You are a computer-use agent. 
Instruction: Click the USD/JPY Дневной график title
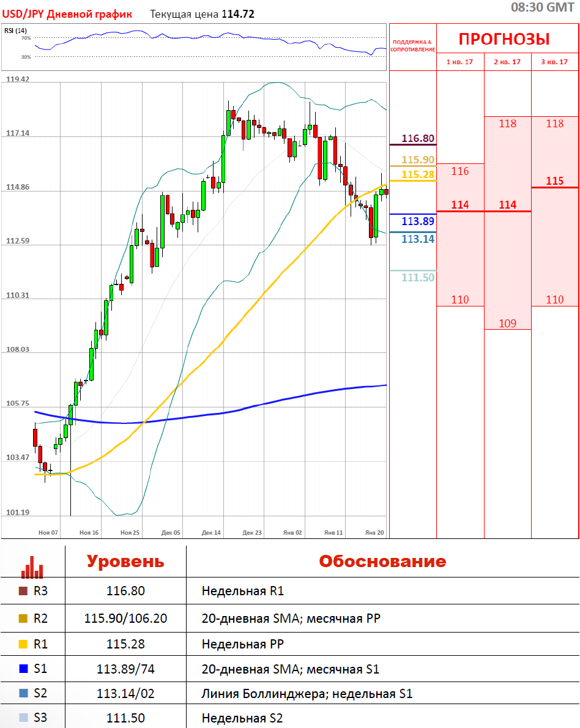pyautogui.click(x=67, y=14)
